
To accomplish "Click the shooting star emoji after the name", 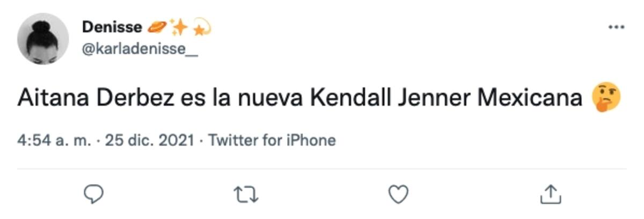I will click(x=200, y=26).
